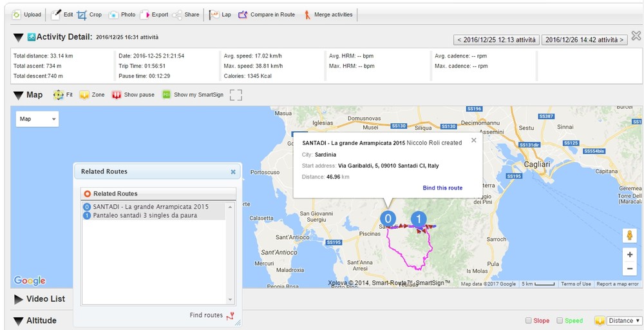Click the up arrow of routes list scrollbar

pos(230,207)
